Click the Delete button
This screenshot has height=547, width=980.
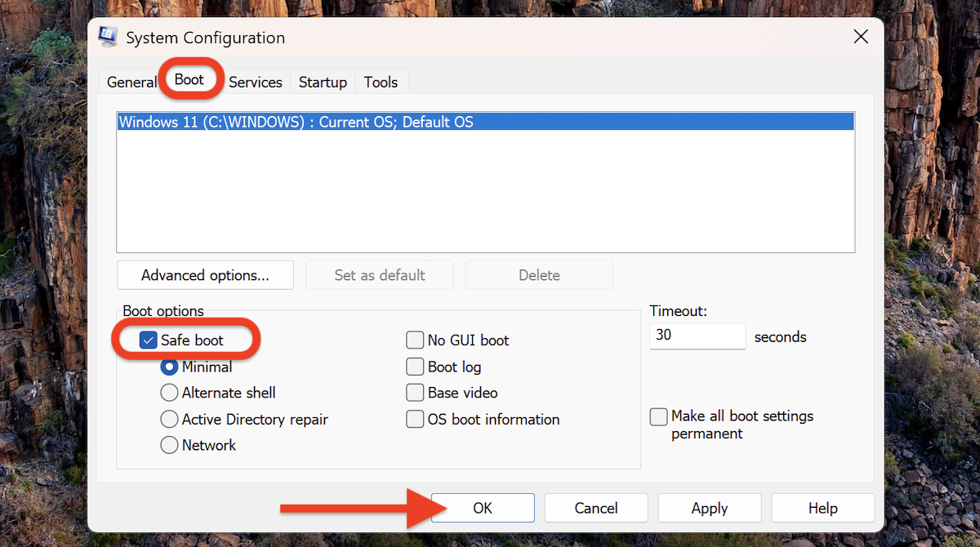[x=539, y=275]
